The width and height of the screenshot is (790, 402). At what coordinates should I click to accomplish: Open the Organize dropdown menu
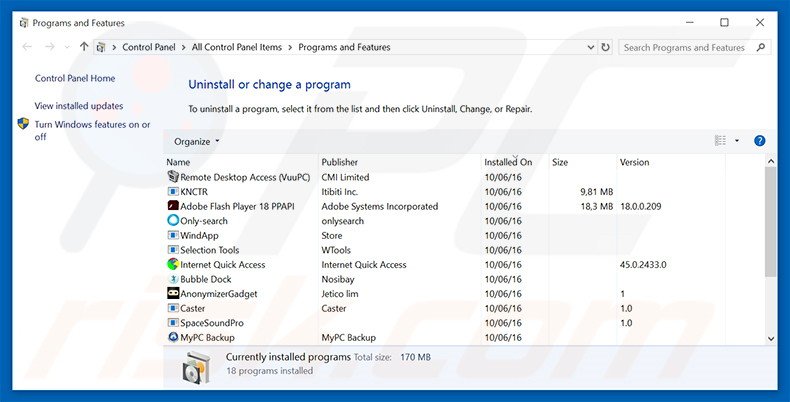coord(196,142)
